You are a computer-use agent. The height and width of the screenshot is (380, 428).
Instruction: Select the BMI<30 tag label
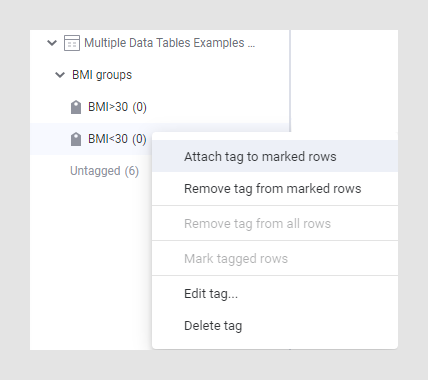pyautogui.click(x=108, y=139)
